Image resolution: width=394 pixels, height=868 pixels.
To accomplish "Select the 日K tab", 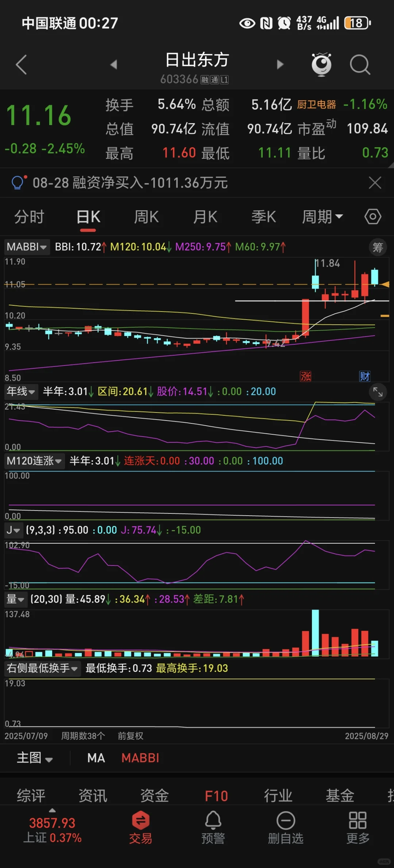I will click(88, 217).
